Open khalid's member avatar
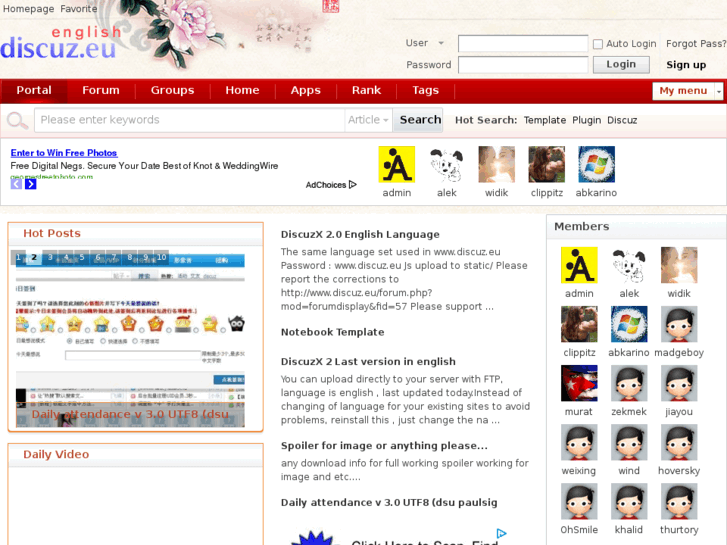Screen dimensions: 727x545 click(629, 501)
